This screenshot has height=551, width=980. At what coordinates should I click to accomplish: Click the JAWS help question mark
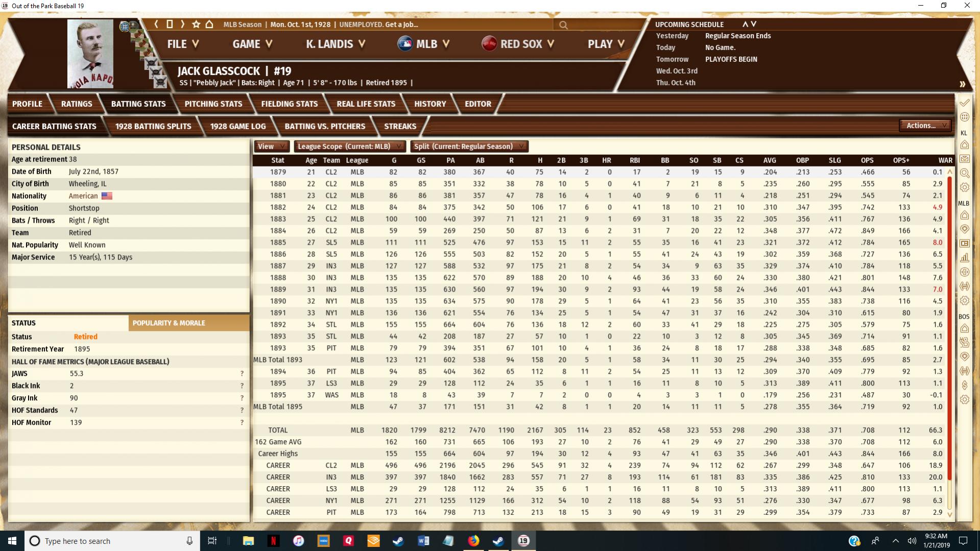point(242,374)
